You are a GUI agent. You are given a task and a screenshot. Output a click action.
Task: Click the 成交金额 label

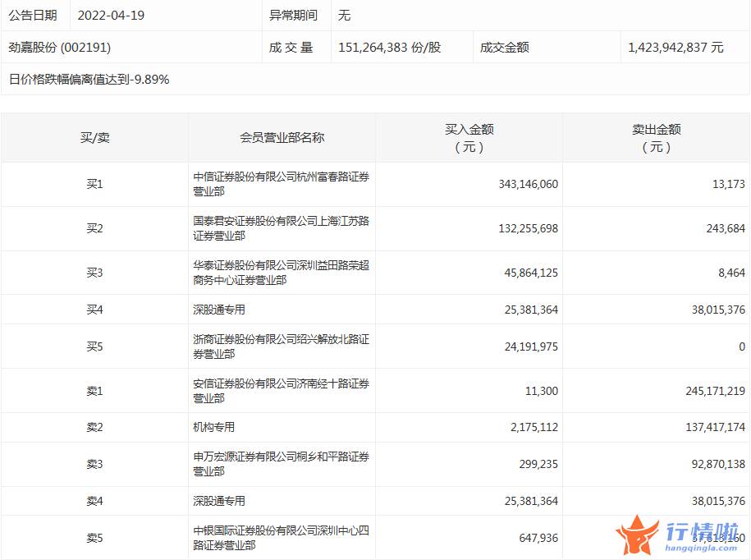point(504,48)
